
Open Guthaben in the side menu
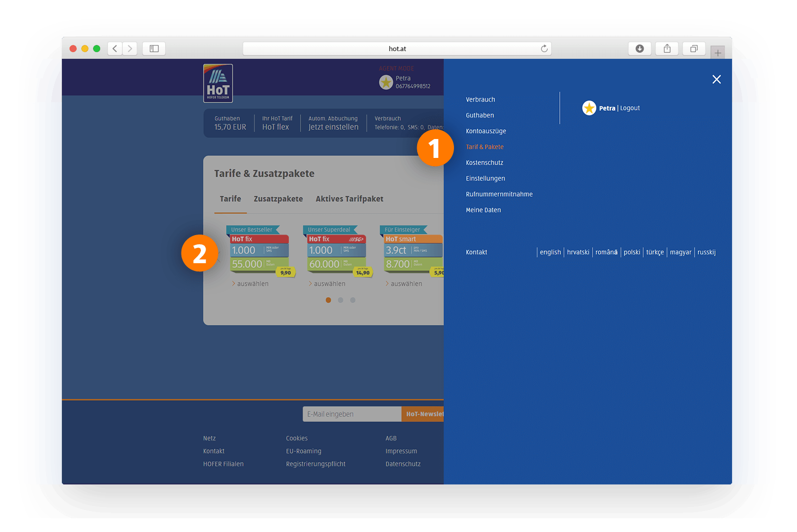(x=480, y=115)
